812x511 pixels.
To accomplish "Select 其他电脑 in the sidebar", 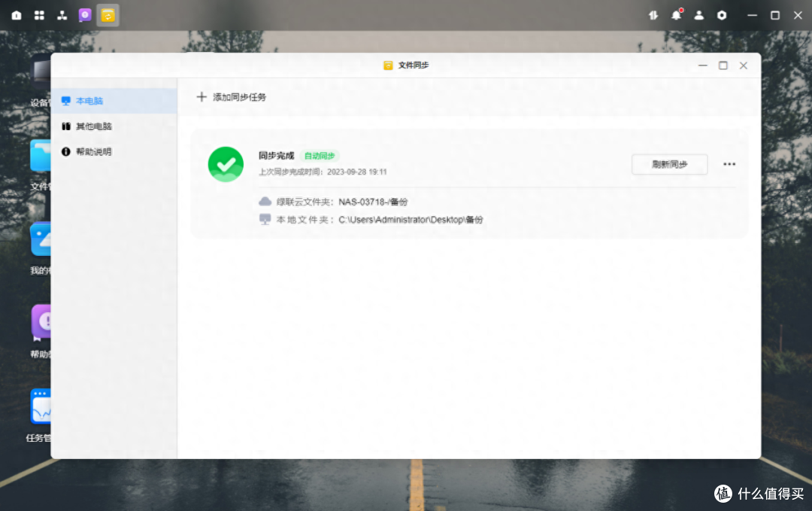I will [x=114, y=126].
